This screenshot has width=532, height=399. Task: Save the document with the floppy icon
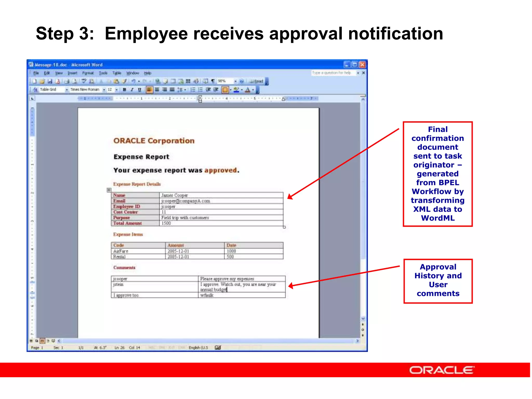tap(50, 81)
